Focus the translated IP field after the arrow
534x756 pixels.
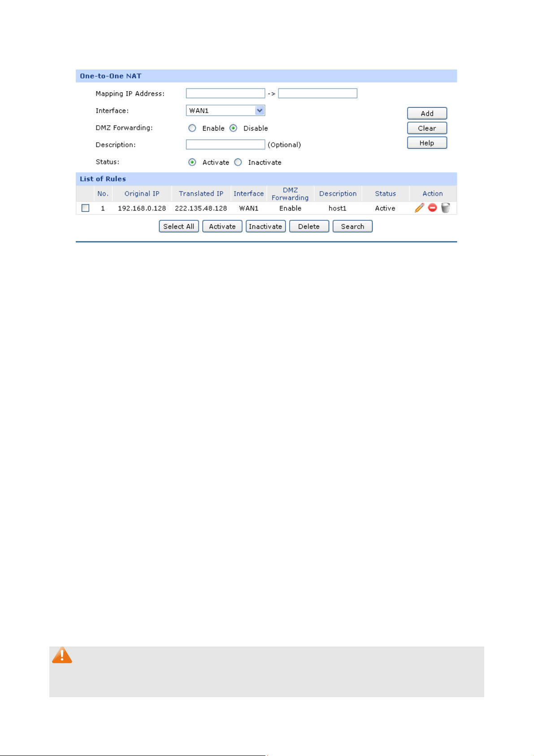tap(317, 93)
